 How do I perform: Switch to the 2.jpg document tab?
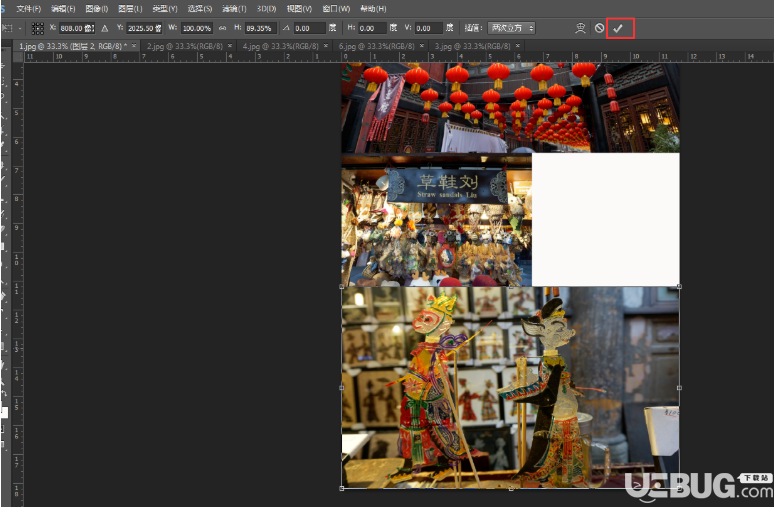point(184,46)
